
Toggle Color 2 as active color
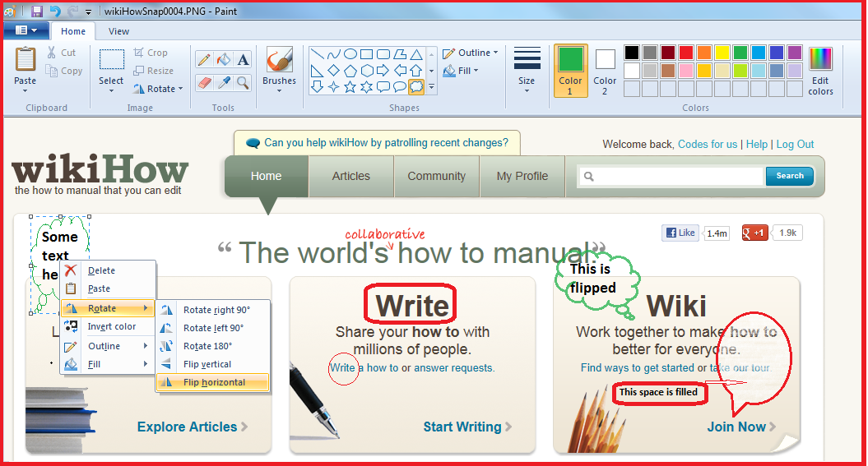click(x=605, y=71)
